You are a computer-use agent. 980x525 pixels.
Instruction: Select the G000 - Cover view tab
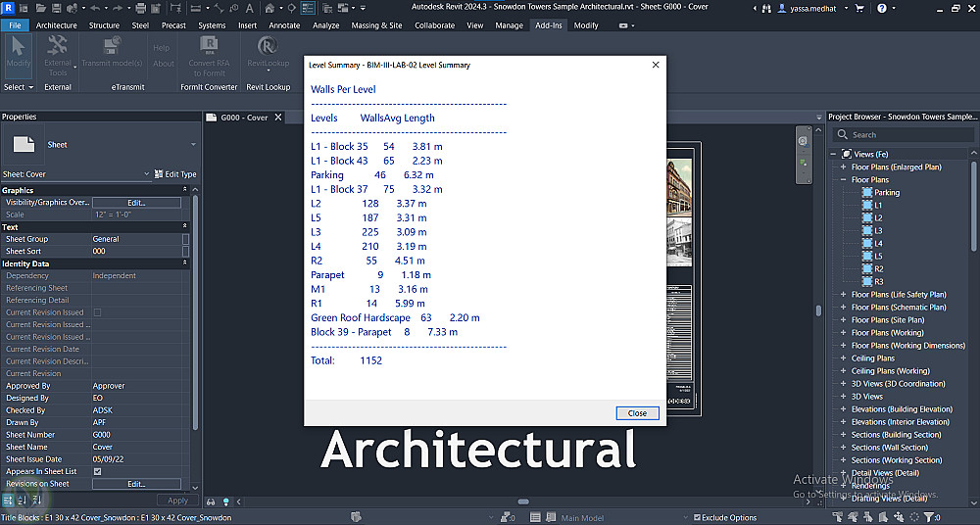coord(244,117)
